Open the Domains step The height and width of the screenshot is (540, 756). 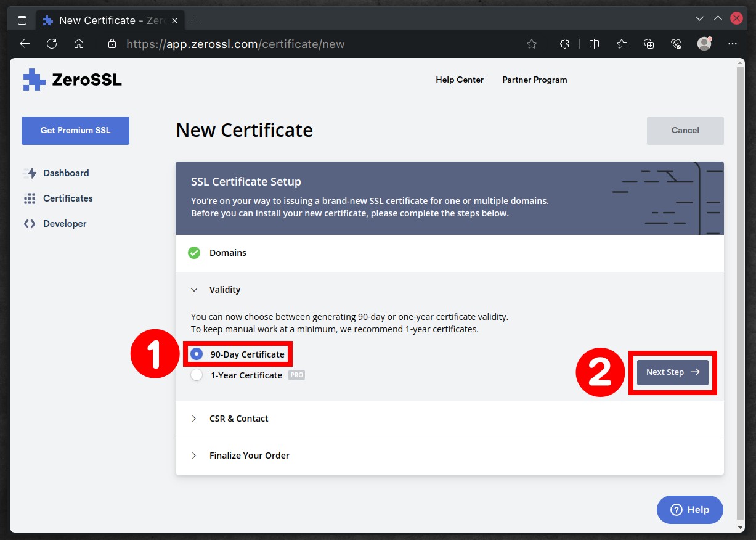tap(449, 253)
